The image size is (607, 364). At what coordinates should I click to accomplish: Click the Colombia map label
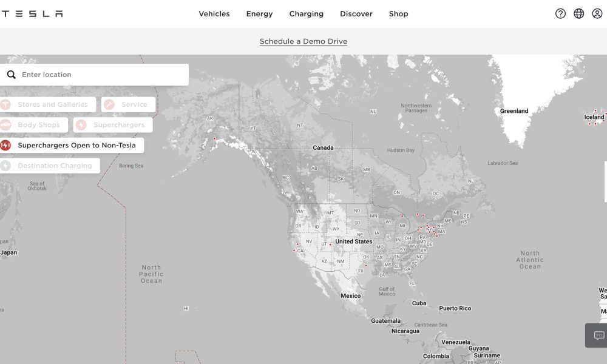pos(436,356)
